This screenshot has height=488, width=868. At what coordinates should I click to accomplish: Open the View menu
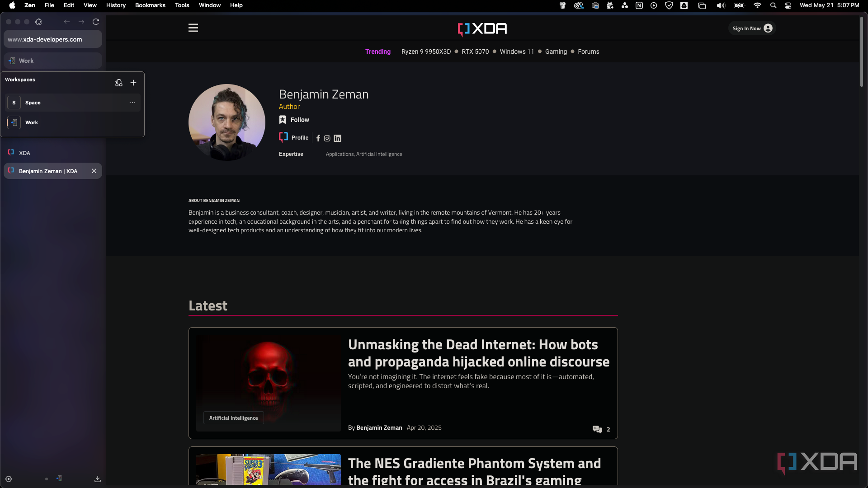(x=90, y=5)
